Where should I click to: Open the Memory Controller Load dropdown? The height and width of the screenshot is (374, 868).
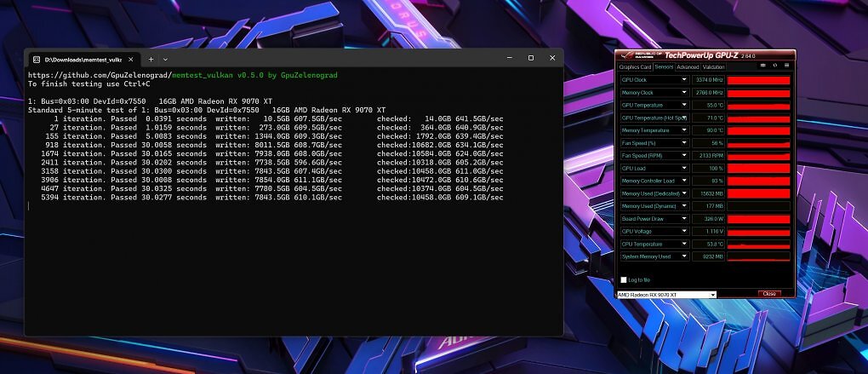[x=685, y=181]
